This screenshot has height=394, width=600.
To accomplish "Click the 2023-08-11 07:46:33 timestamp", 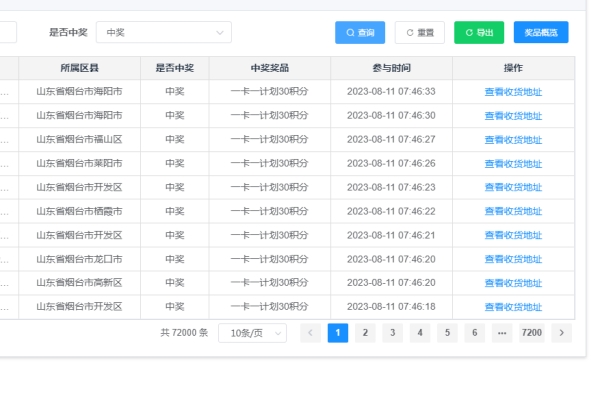I will [391, 91].
